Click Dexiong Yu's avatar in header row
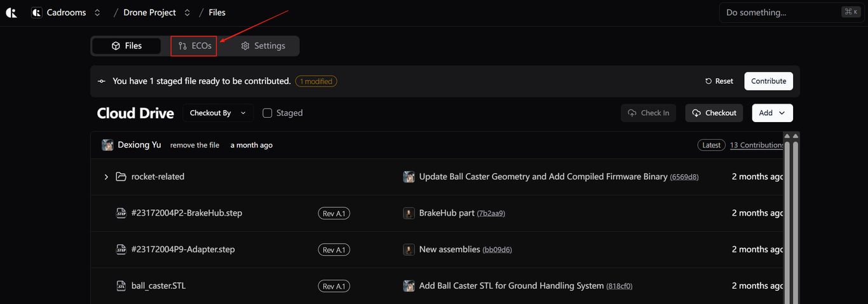This screenshot has height=304, width=868. tap(107, 145)
